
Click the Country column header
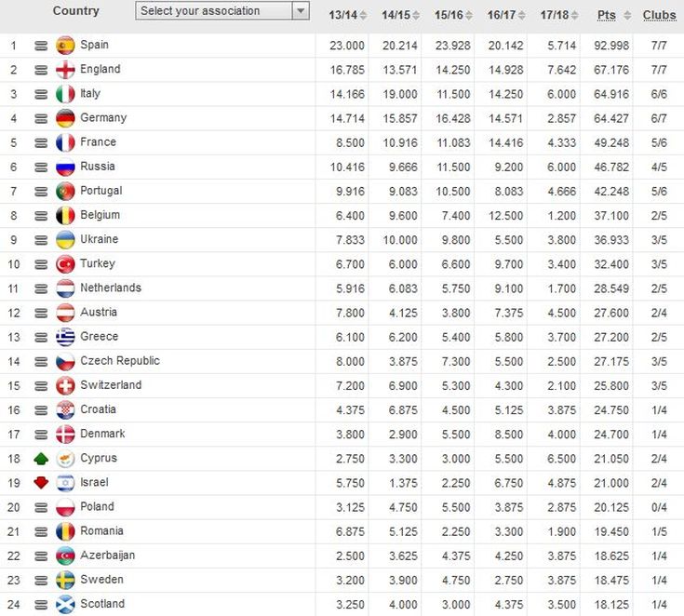point(75,11)
